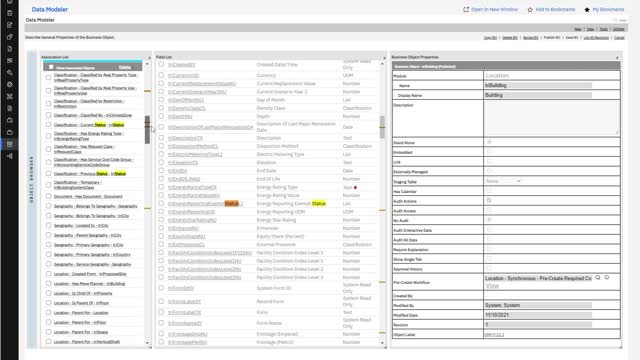Click the search magnifier beside Pre-Create Workflow
The height and width of the screenshot is (360, 640).
[x=598, y=278]
